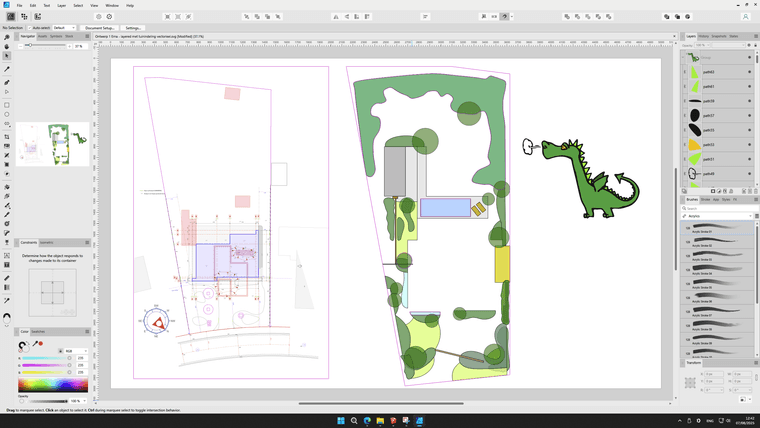This screenshot has height=428, width=760.
Task: Switch to the Export persona
Action: pyautogui.click(x=37, y=16)
